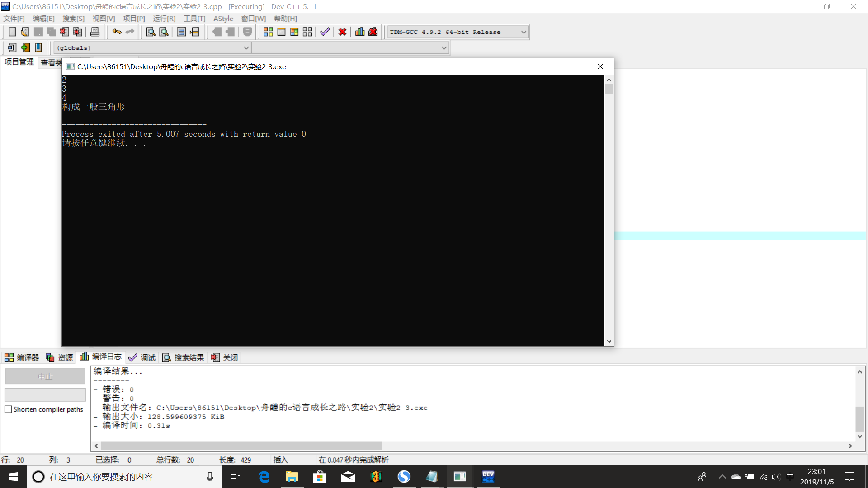The height and width of the screenshot is (488, 868).
Task: Click the Profile analysis bar chart icon
Action: click(360, 32)
